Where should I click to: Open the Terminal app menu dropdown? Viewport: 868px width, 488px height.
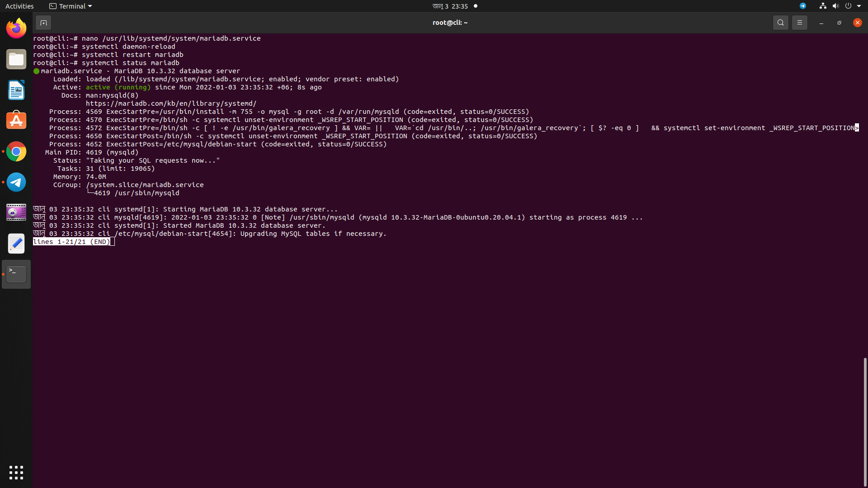point(71,6)
